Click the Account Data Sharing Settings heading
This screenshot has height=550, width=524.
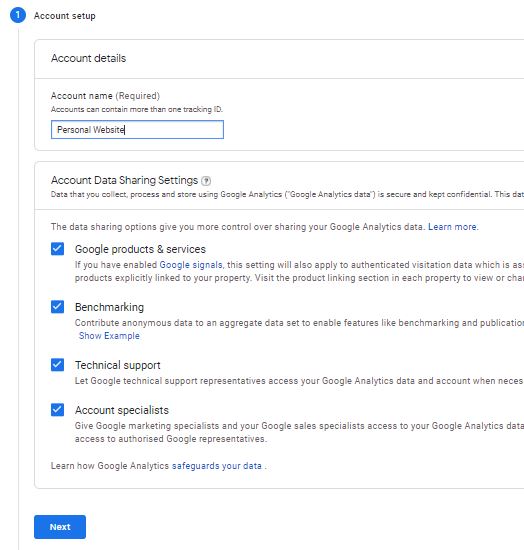click(125, 180)
